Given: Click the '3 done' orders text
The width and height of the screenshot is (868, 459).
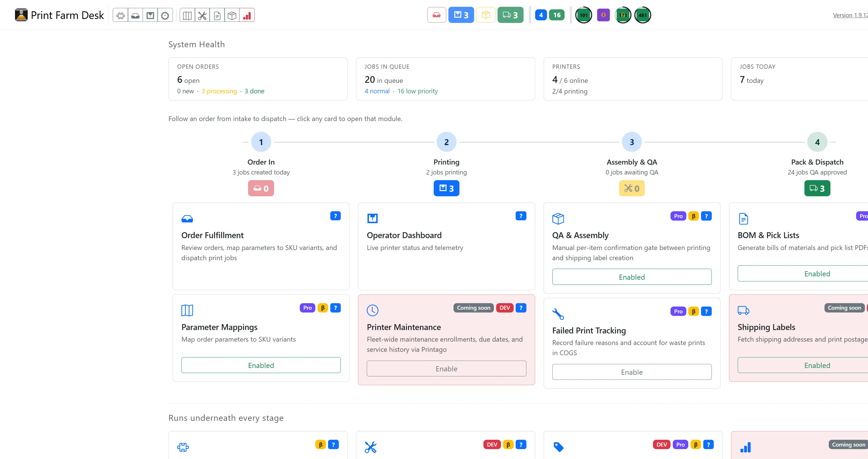Looking at the screenshot, I should pos(254,91).
